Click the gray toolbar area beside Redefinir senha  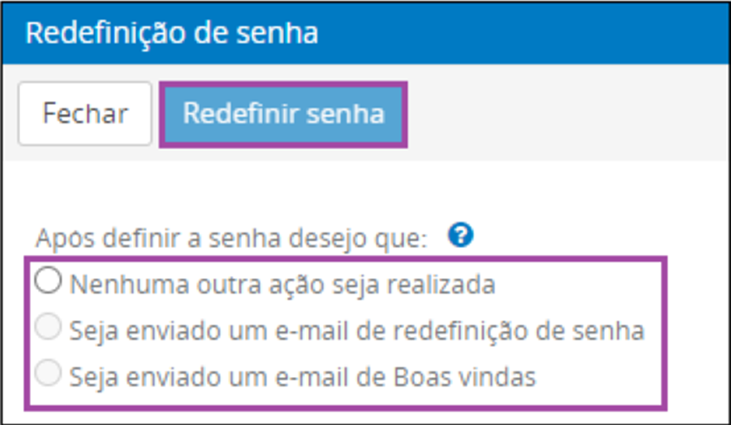coord(564,113)
